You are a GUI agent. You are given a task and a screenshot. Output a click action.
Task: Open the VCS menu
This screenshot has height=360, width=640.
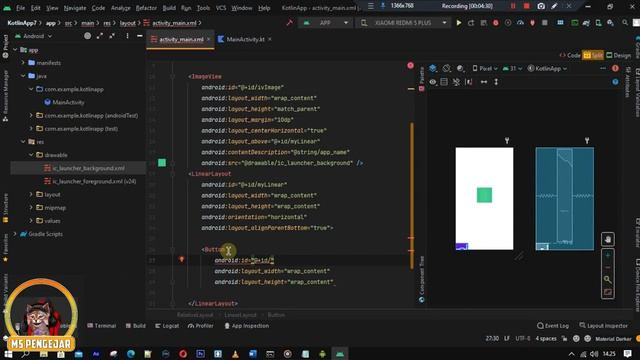pos(221,8)
